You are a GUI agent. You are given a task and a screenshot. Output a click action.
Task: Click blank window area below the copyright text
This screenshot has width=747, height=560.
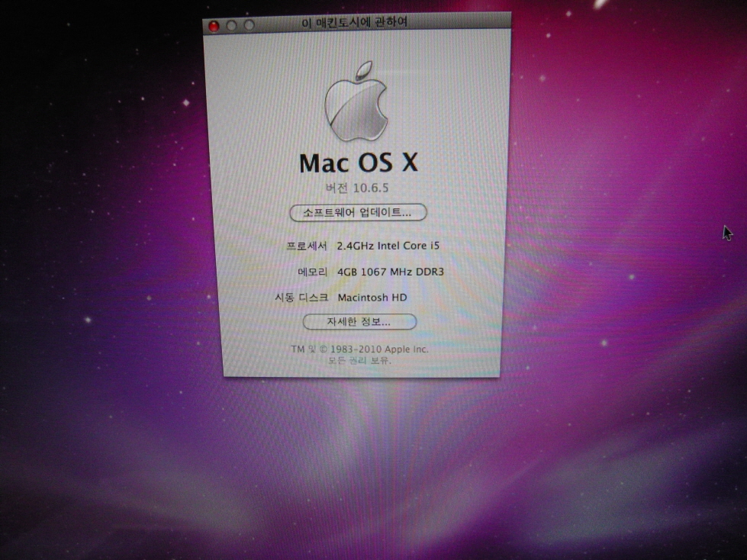(x=359, y=370)
